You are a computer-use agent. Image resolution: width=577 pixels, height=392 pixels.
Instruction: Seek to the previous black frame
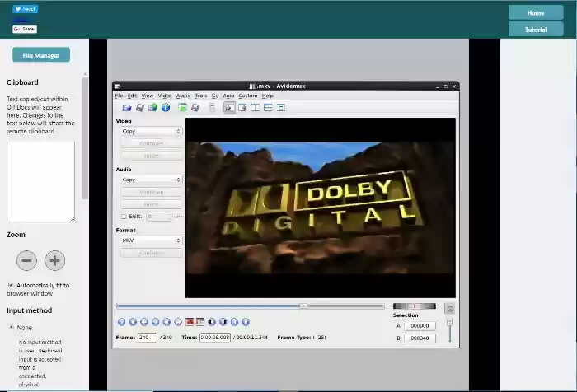click(212, 322)
